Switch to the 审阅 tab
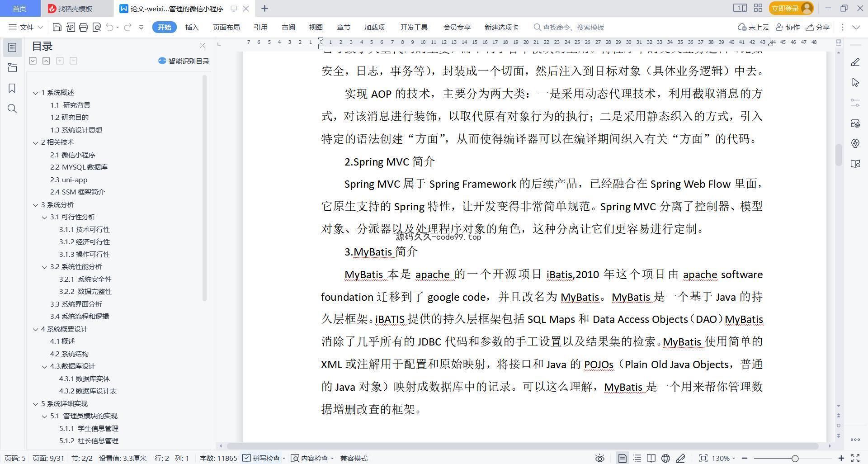868x464 pixels. coord(288,27)
